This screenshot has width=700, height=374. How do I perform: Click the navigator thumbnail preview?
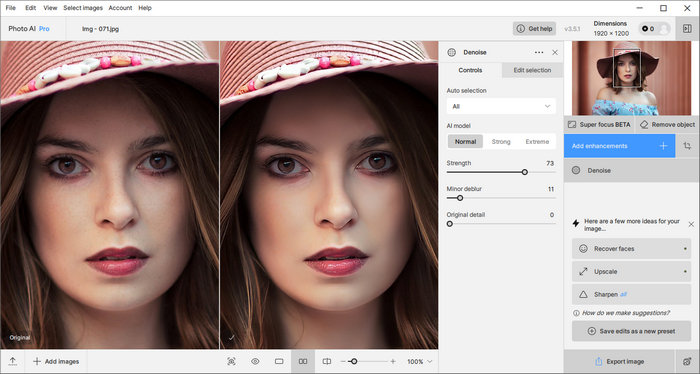631,78
